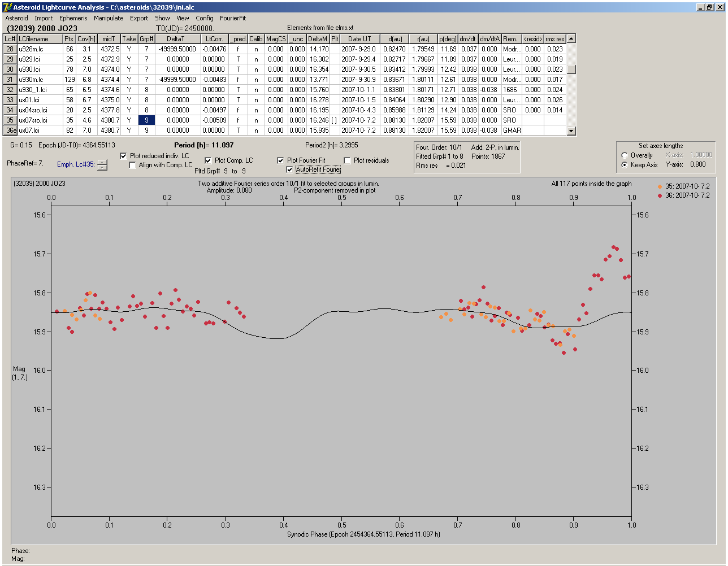Select row header 31 in the table
This screenshot has width=728, height=566.
click(x=10, y=80)
